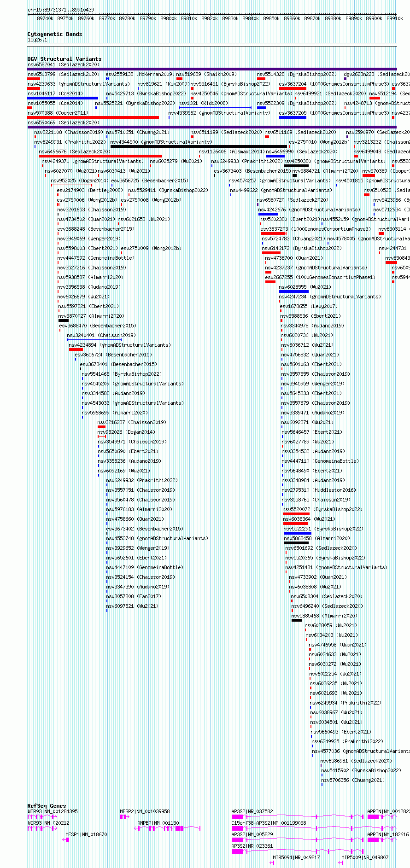Select the RefSeq Genes track title
This screenshot has width=410, height=868.
tap(47, 806)
